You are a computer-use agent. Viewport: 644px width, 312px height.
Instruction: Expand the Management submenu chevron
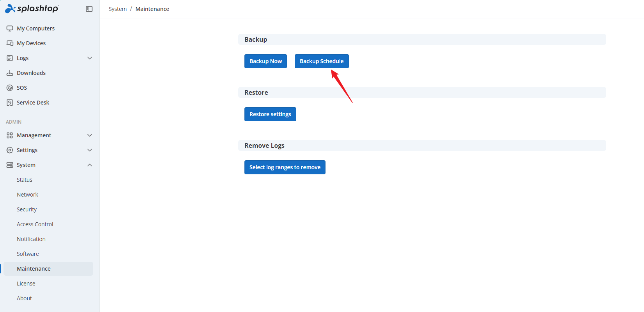coord(90,135)
